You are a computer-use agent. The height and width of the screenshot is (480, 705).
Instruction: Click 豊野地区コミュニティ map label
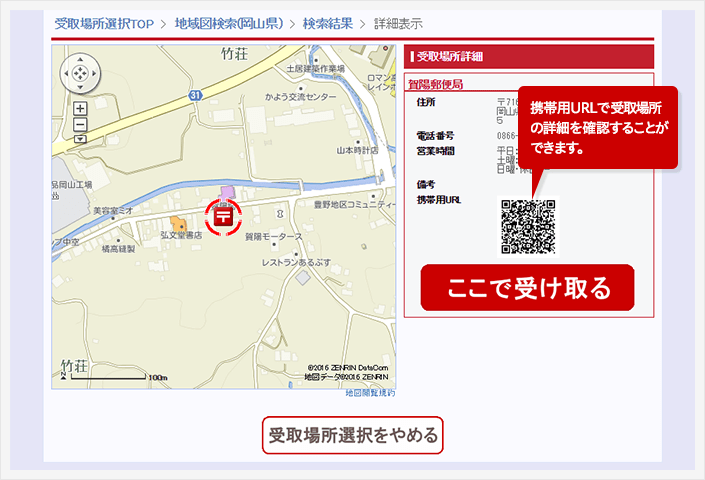coord(355,205)
